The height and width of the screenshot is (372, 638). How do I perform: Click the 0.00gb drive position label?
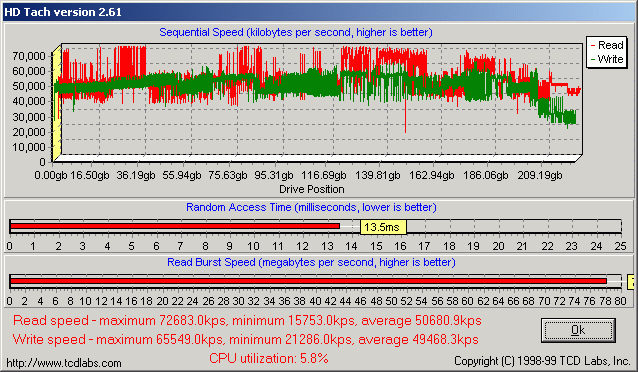(x=51, y=175)
